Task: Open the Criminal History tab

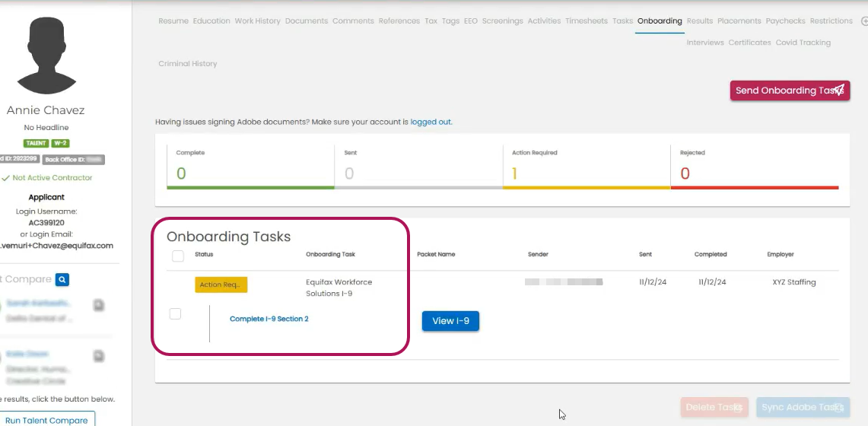Action: point(188,64)
